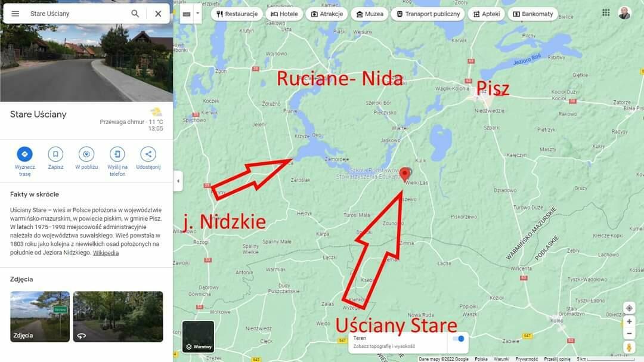Screen dimensions: 644x362
Task: Click the Wyznacz trasę directions icon
Action: pyautogui.click(x=24, y=154)
